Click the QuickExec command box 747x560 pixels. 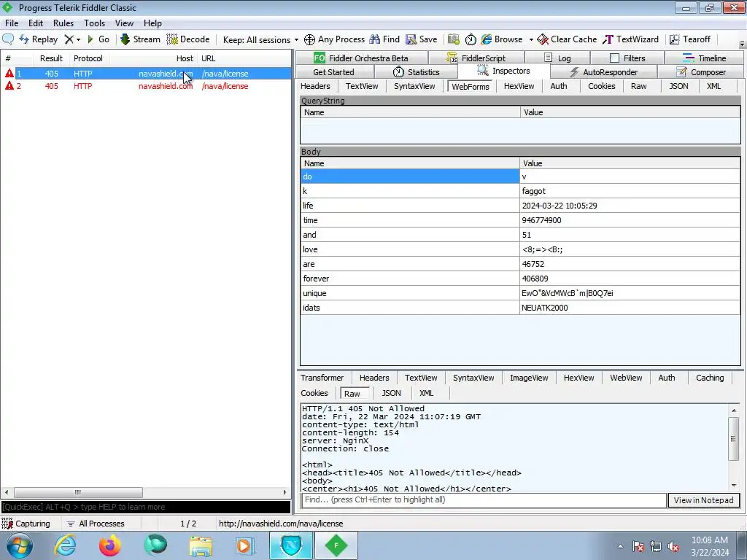(146, 507)
